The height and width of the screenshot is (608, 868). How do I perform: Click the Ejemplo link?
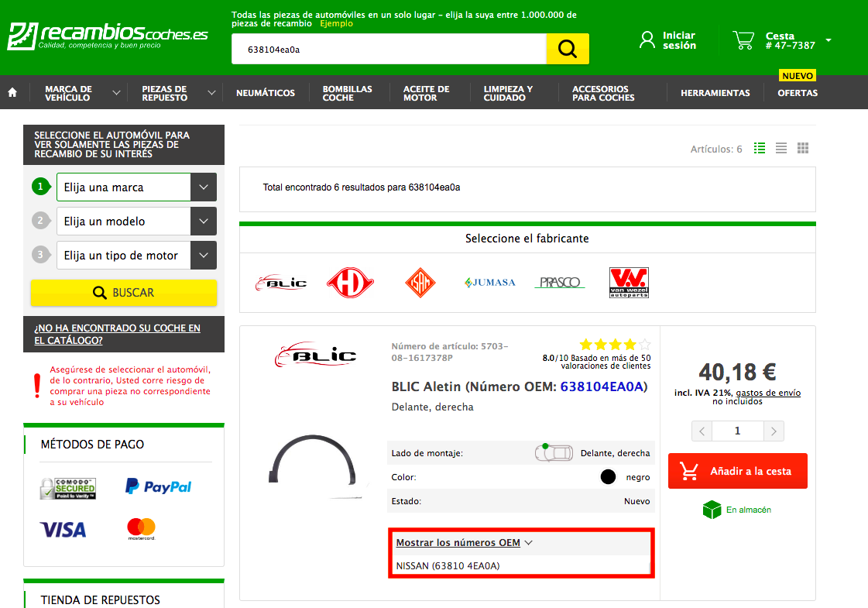[x=336, y=23]
